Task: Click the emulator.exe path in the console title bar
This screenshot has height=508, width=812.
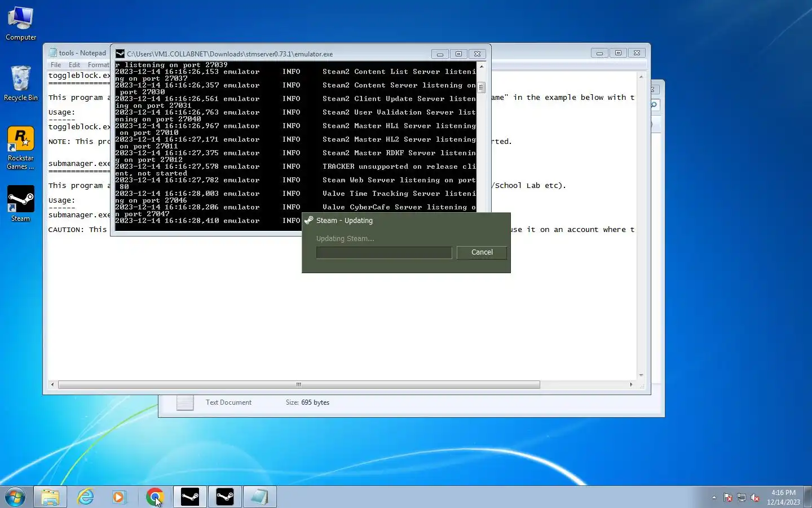Action: pyautogui.click(x=230, y=54)
